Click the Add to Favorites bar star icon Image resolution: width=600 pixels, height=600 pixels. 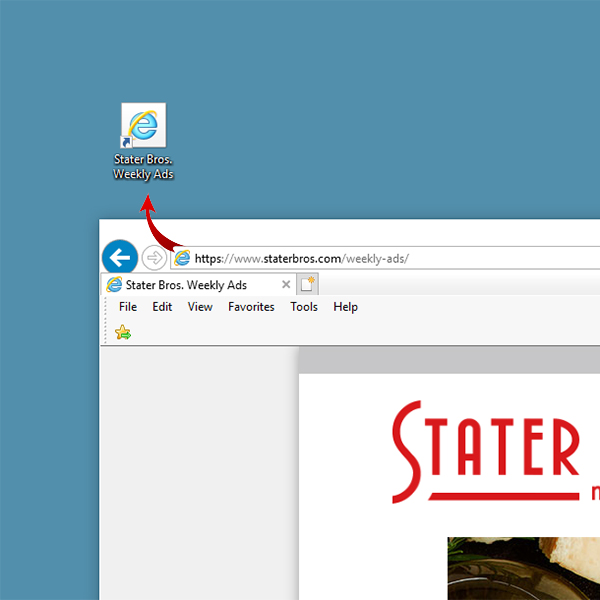tap(123, 332)
